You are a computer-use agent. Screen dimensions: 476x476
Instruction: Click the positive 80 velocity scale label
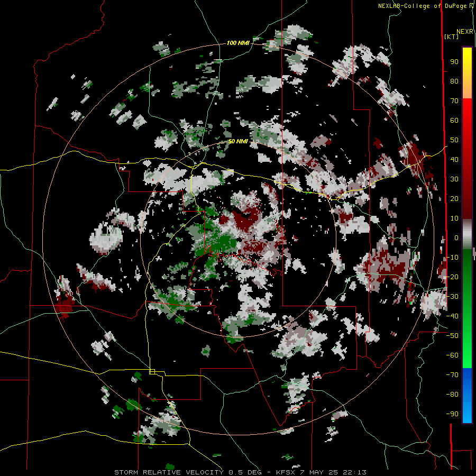[454, 81]
